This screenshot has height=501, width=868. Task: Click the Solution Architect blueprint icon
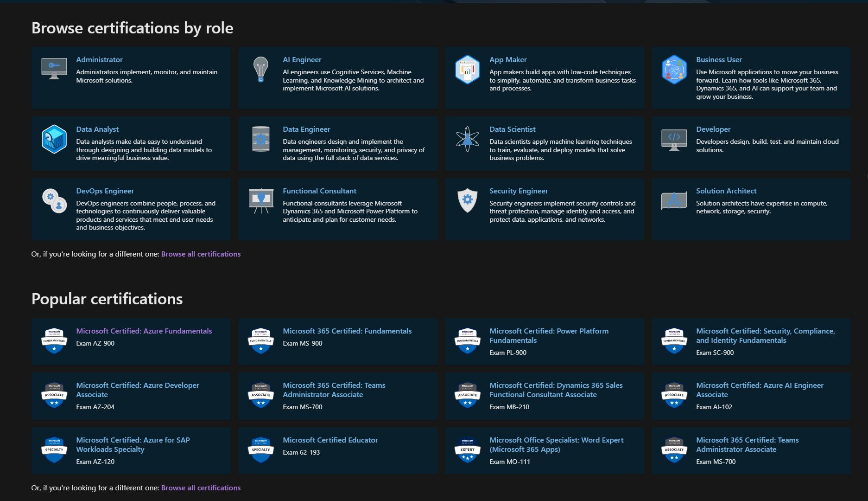(x=674, y=200)
